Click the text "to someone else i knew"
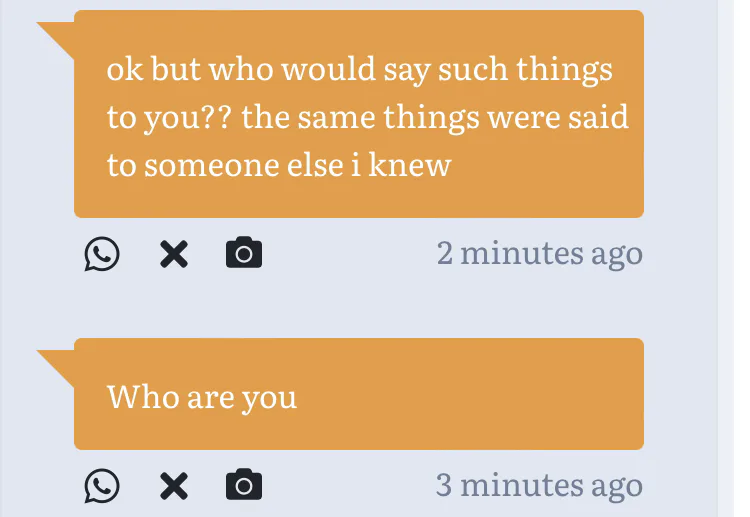 click(x=279, y=164)
